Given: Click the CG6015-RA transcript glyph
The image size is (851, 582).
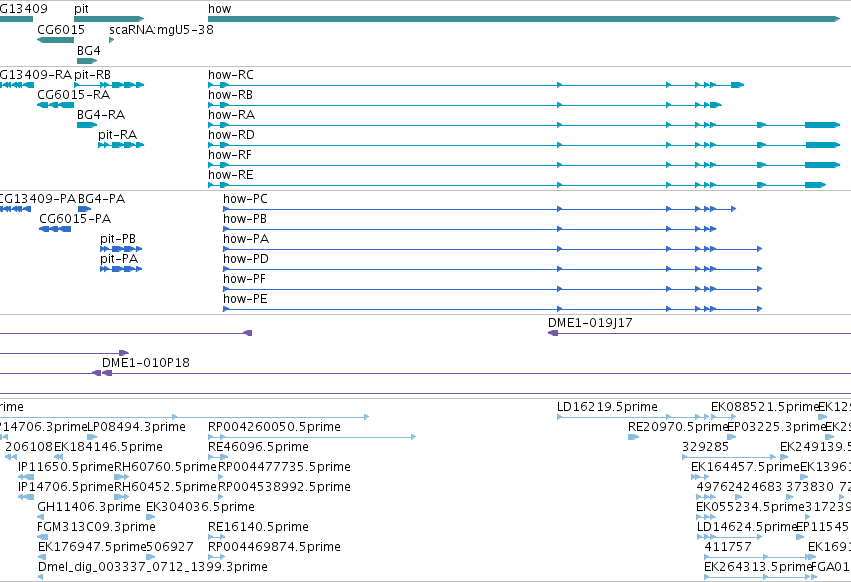Looking at the screenshot, I should 55,105.
